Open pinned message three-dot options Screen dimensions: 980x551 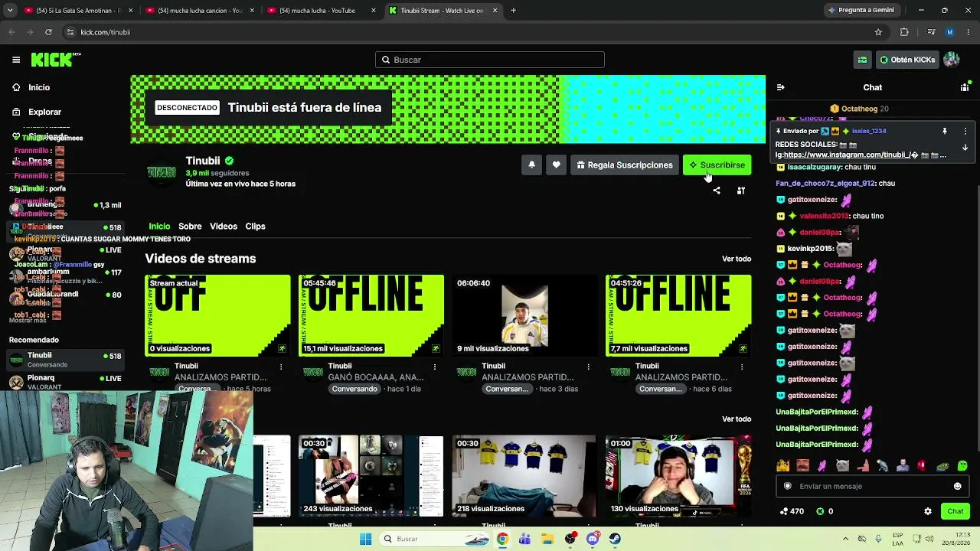(965, 131)
